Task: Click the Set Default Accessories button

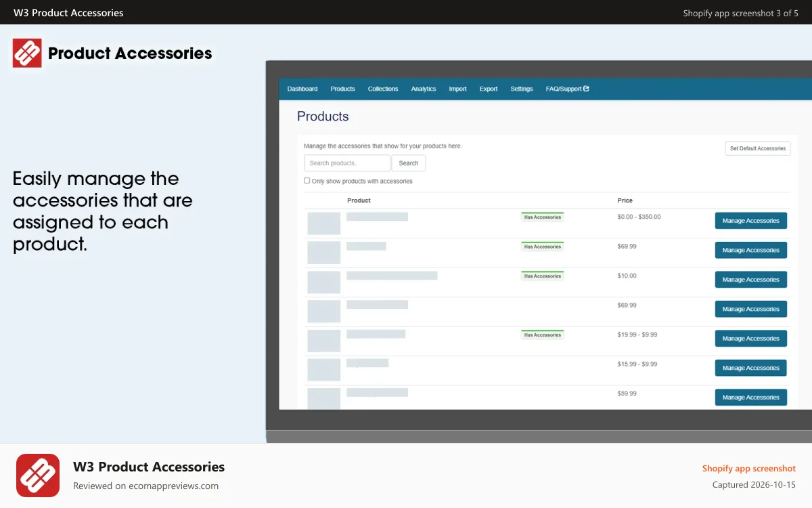Action: [757, 148]
